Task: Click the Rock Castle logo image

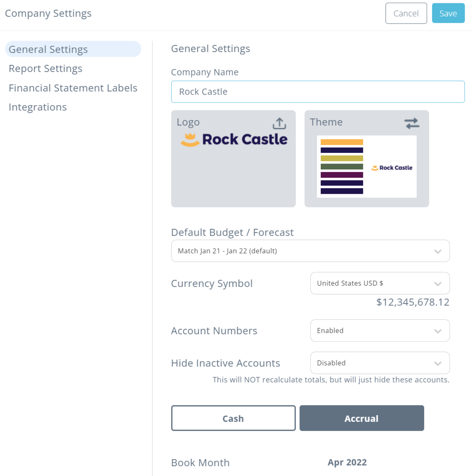Action: (x=234, y=139)
